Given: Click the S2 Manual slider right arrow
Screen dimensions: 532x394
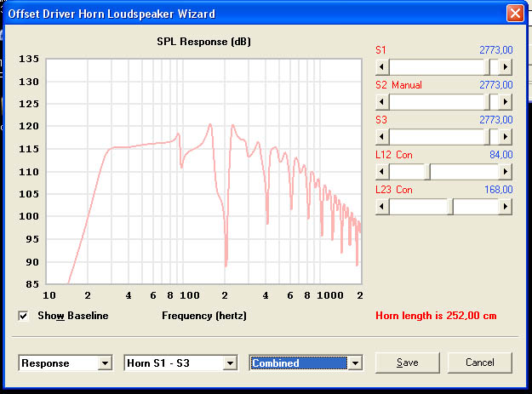Looking at the screenshot, I should [506, 102].
